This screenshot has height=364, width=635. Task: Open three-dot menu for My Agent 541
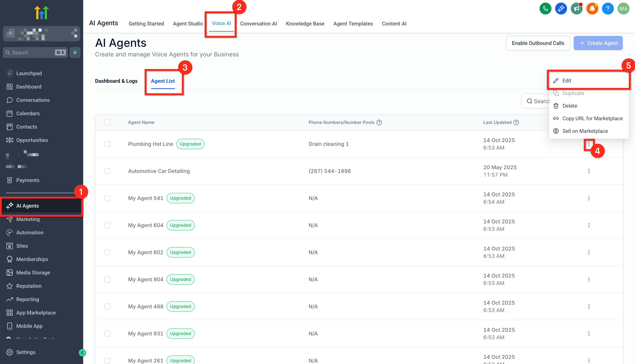coord(589,198)
